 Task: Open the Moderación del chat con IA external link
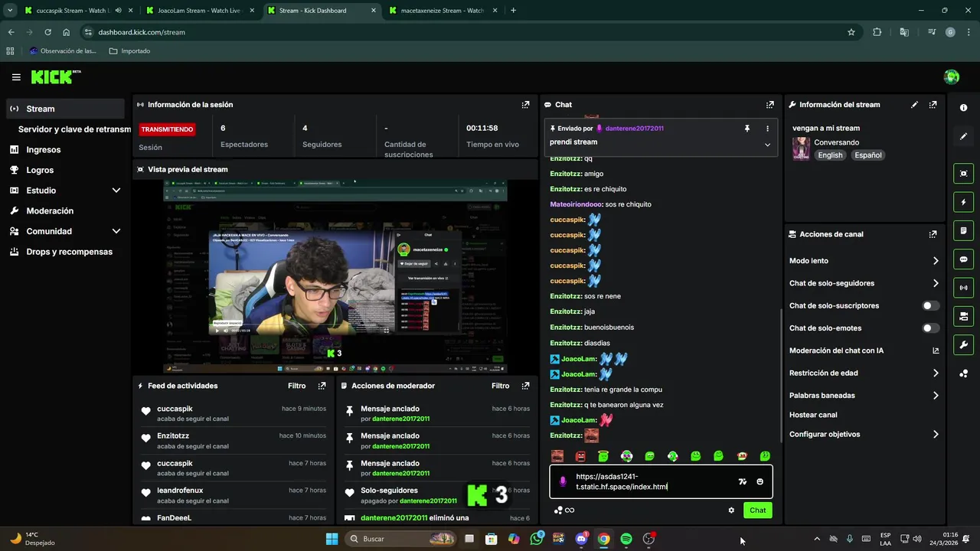pos(936,350)
